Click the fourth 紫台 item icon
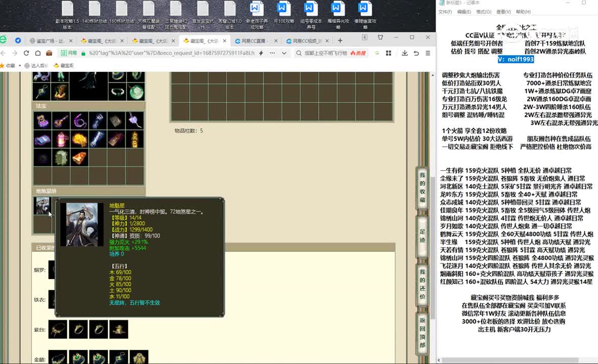This screenshot has height=364, width=598. (x=118, y=329)
